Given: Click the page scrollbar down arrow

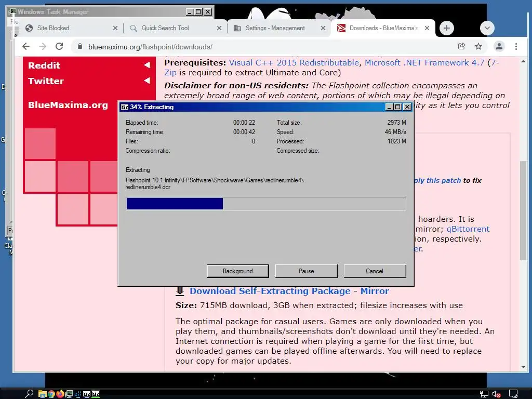Looking at the screenshot, I should pyautogui.click(x=523, y=366).
